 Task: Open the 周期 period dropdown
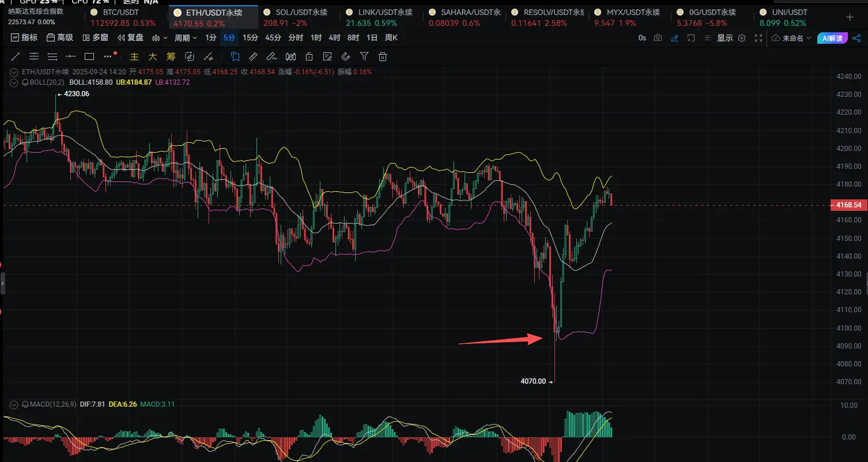click(x=186, y=38)
